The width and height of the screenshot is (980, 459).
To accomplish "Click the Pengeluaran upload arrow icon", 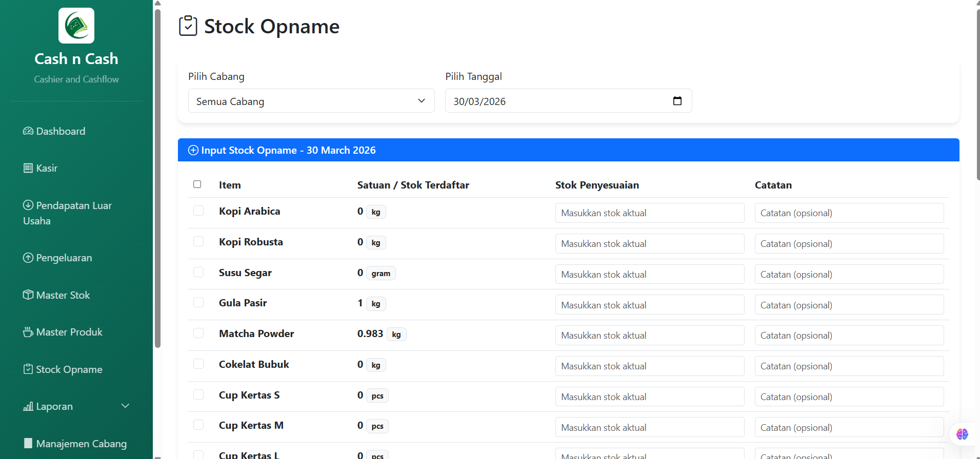I will 28,258.
